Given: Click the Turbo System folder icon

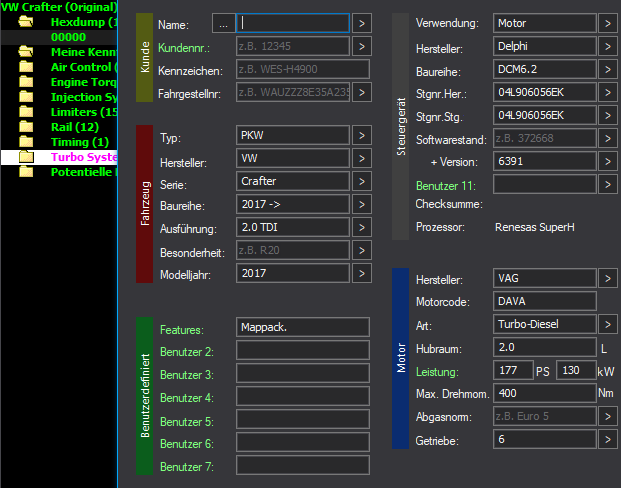Looking at the screenshot, I should click(26, 157).
